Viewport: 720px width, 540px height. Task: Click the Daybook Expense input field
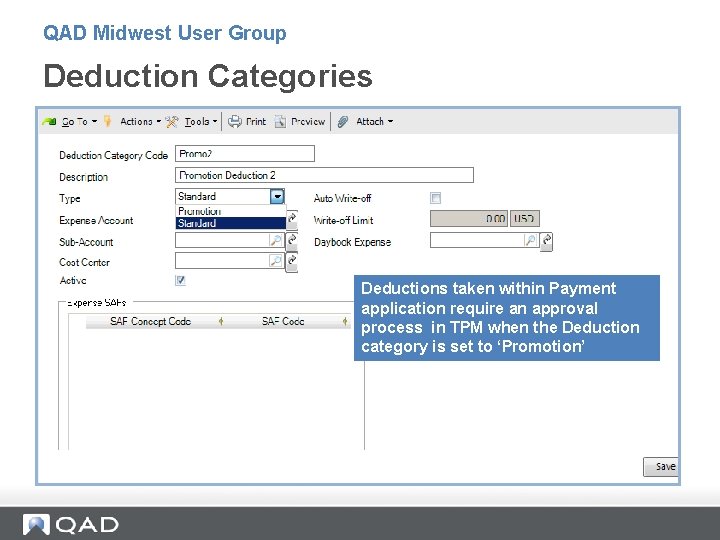coord(477,240)
